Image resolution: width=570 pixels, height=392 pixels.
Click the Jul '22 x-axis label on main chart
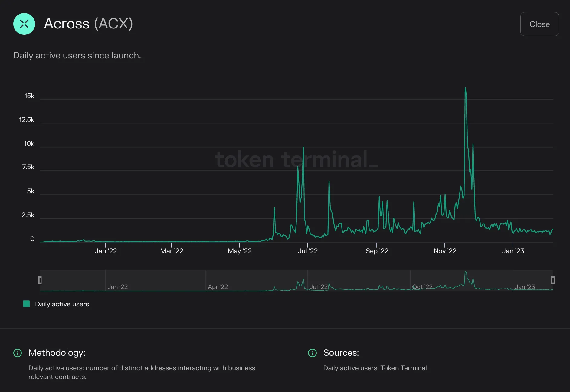click(x=308, y=251)
